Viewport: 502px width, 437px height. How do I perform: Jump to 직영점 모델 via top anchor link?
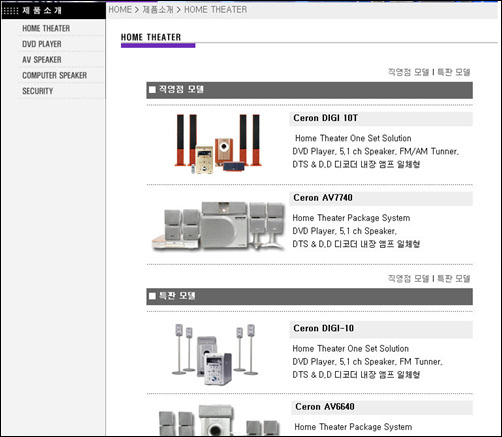[x=409, y=72]
